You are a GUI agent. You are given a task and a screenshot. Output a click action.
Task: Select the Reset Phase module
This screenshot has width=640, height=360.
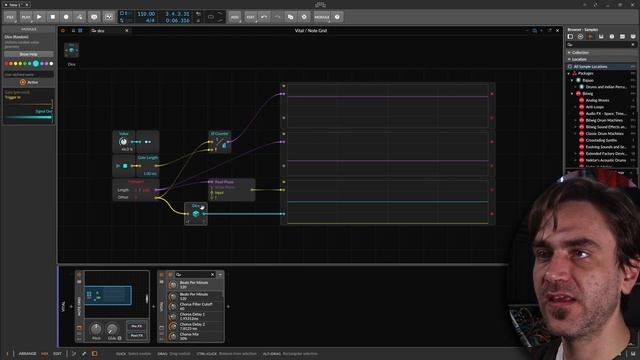pos(231,190)
